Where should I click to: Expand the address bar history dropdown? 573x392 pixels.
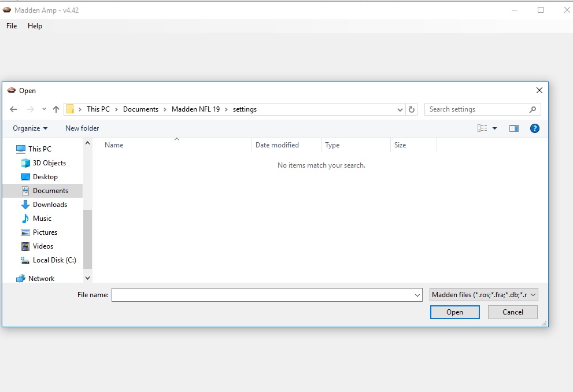pos(400,109)
